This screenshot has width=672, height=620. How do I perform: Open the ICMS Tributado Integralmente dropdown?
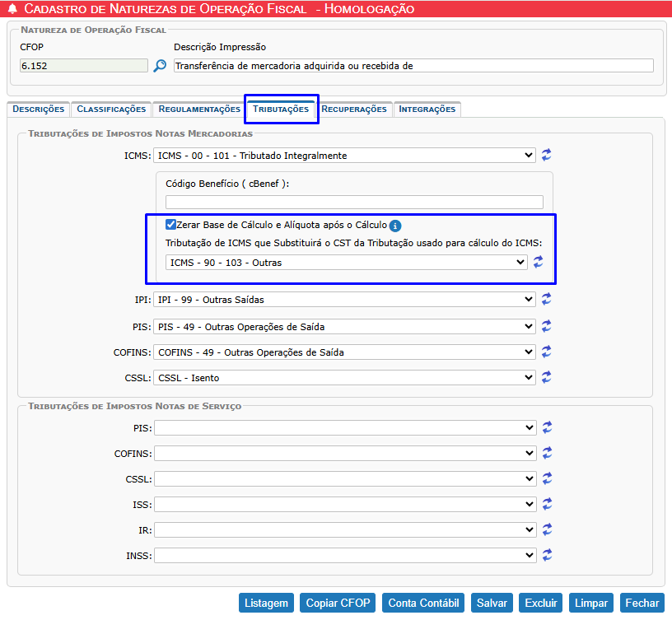point(345,156)
